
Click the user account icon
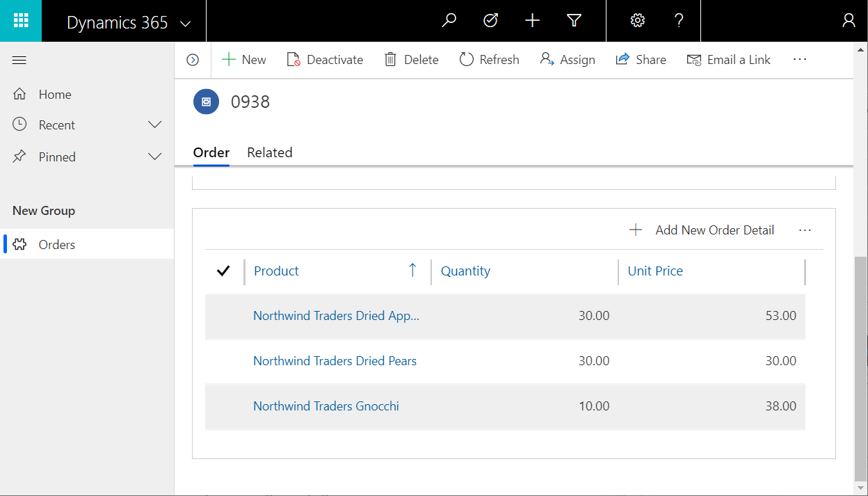tap(849, 20)
